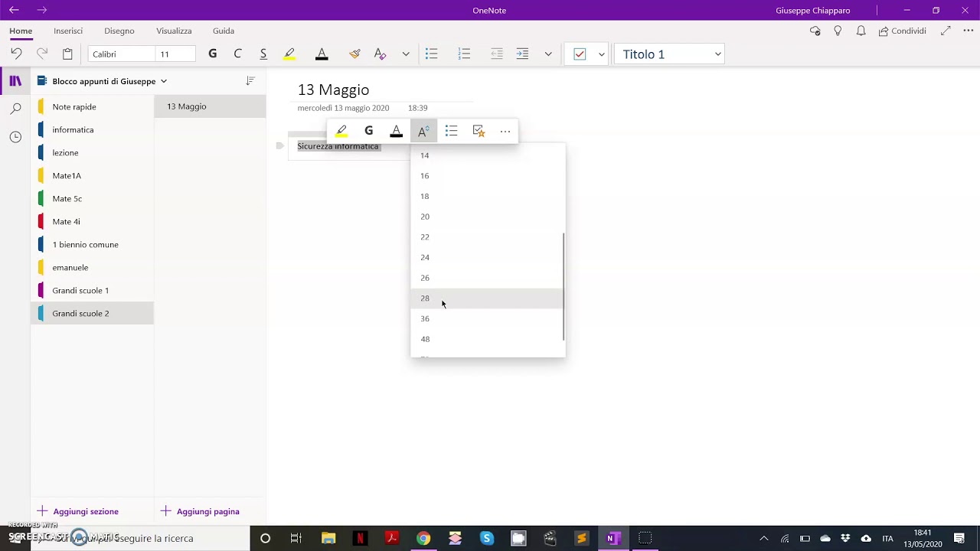
Task: Click the search magnifier in the sidebar
Action: pos(15,109)
